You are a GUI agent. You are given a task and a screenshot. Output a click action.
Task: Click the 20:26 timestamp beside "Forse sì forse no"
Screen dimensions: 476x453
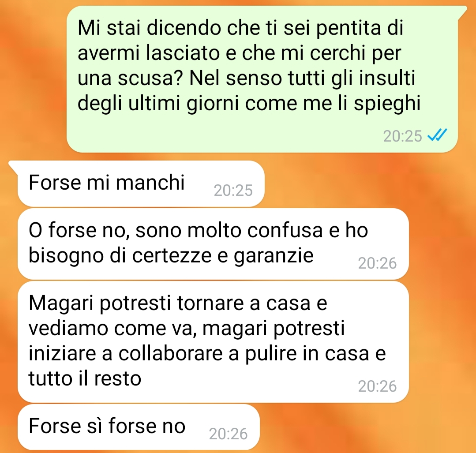228,434
